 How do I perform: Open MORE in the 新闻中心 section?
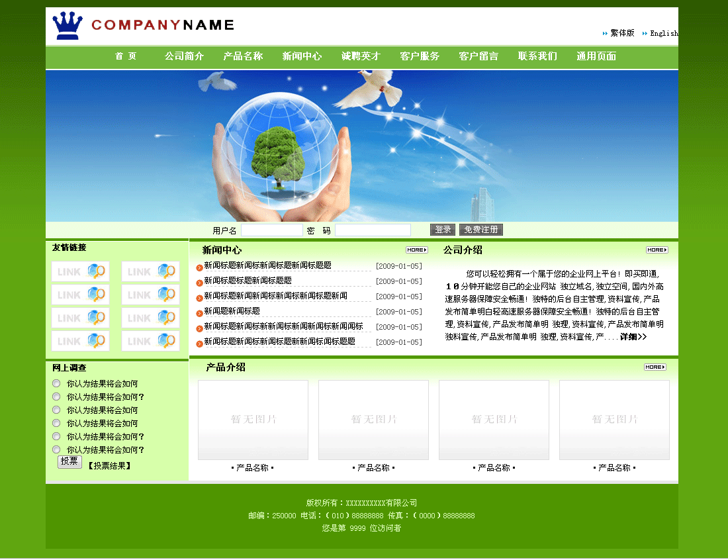pos(416,250)
